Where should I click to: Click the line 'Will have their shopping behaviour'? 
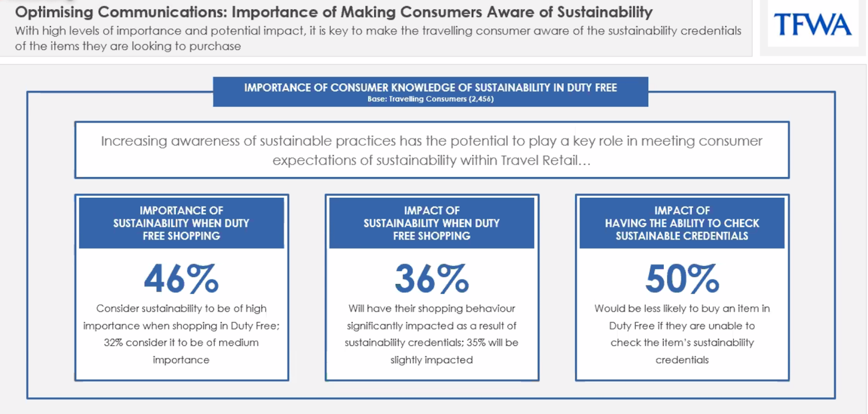click(x=431, y=309)
